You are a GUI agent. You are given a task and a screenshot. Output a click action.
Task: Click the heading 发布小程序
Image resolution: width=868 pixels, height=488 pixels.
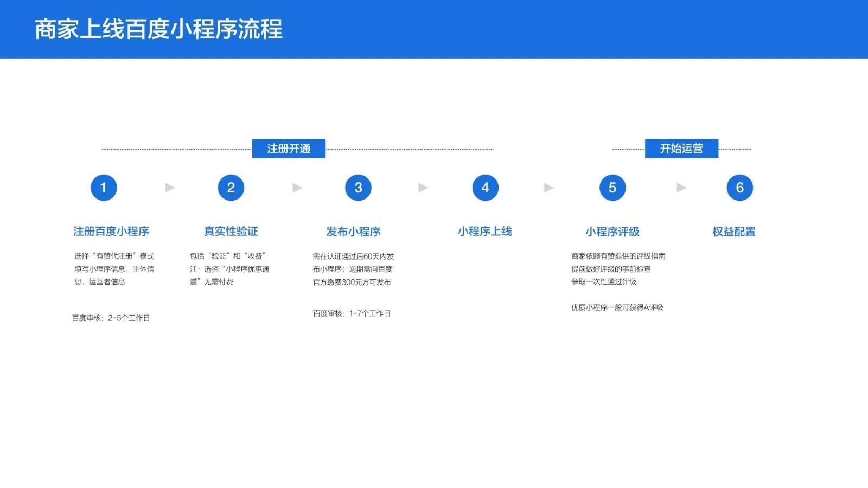coord(353,232)
